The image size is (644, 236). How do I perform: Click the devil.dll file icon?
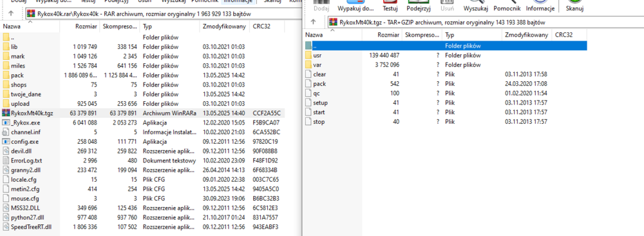(x=6, y=151)
